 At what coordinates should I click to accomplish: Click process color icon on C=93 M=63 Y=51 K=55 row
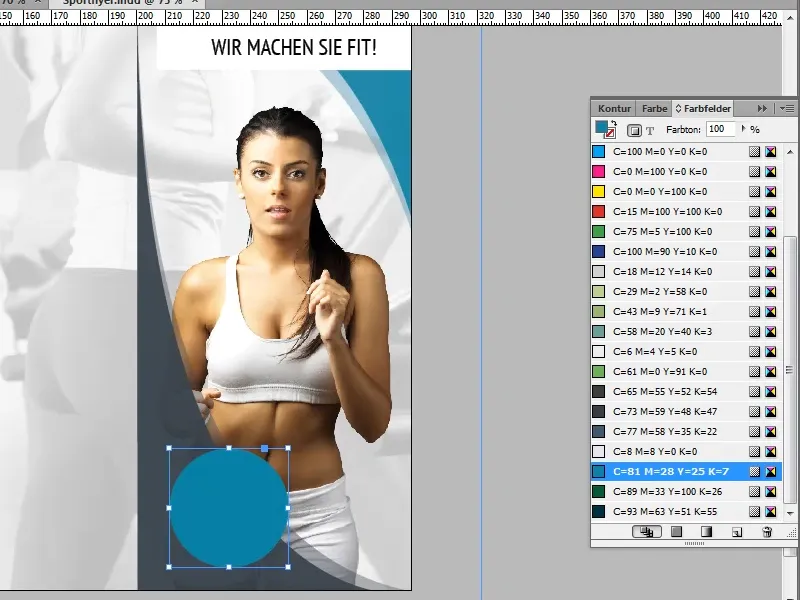coord(754,512)
